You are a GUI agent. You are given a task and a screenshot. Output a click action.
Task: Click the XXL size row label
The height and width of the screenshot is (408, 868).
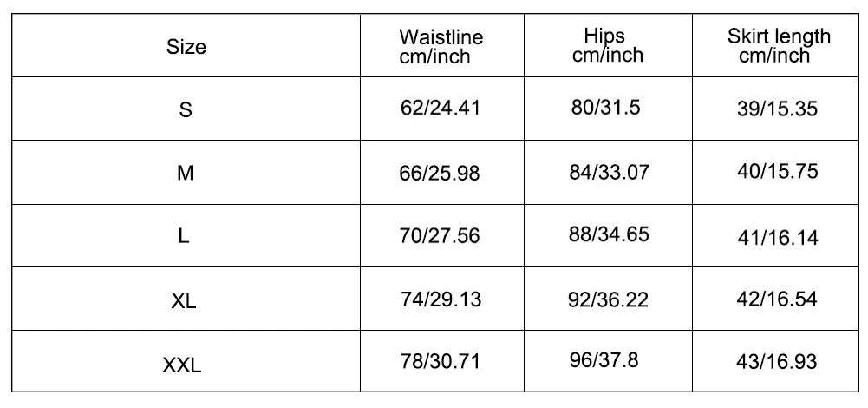point(182,364)
